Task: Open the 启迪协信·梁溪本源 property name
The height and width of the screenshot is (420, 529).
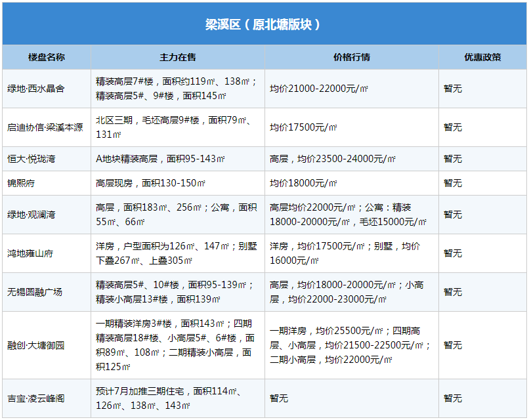Action: (45, 127)
